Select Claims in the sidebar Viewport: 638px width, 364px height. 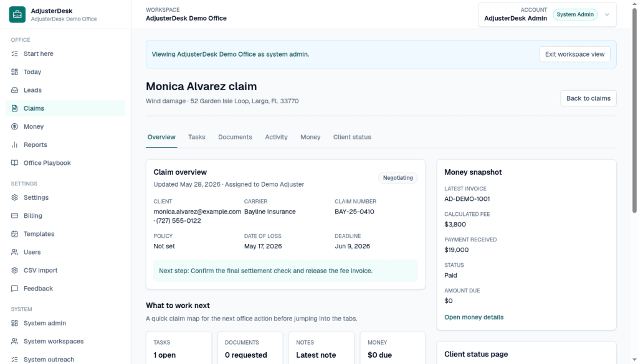[65, 108]
